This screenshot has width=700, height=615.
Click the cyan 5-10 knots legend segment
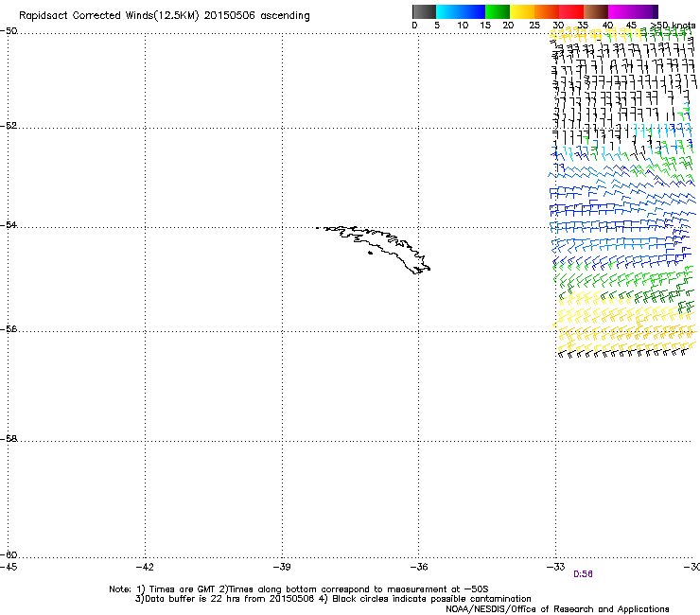point(448,11)
